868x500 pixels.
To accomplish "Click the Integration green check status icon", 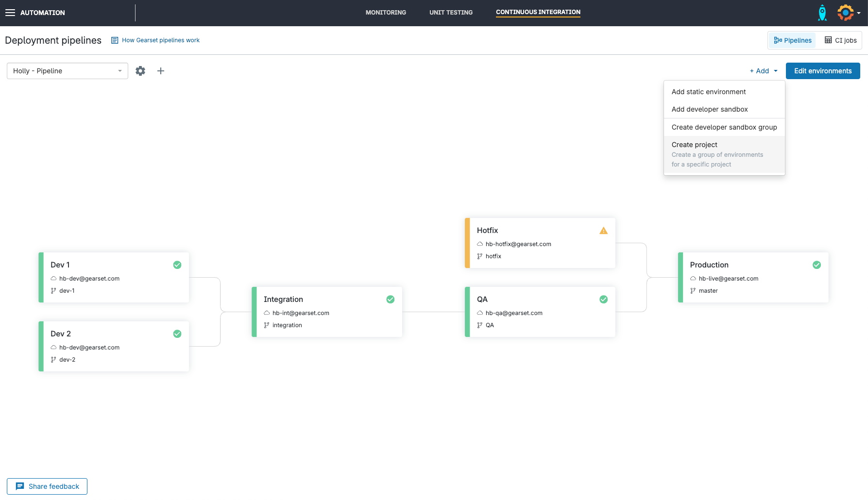I will 390,300.
